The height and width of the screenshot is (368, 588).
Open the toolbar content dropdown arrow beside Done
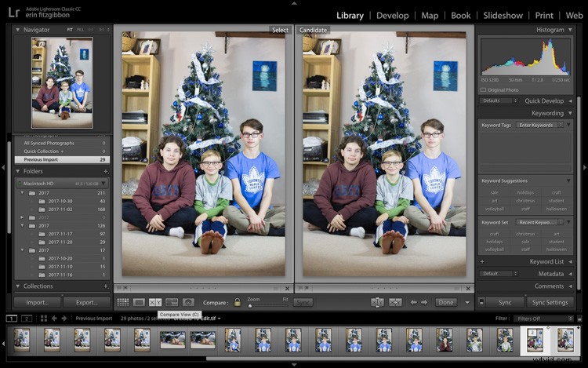[x=467, y=302]
